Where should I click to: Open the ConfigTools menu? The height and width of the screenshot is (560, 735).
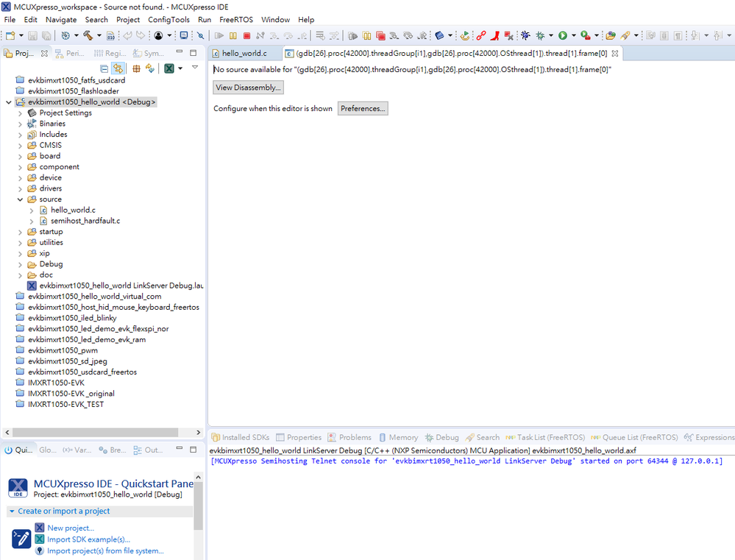tap(168, 20)
